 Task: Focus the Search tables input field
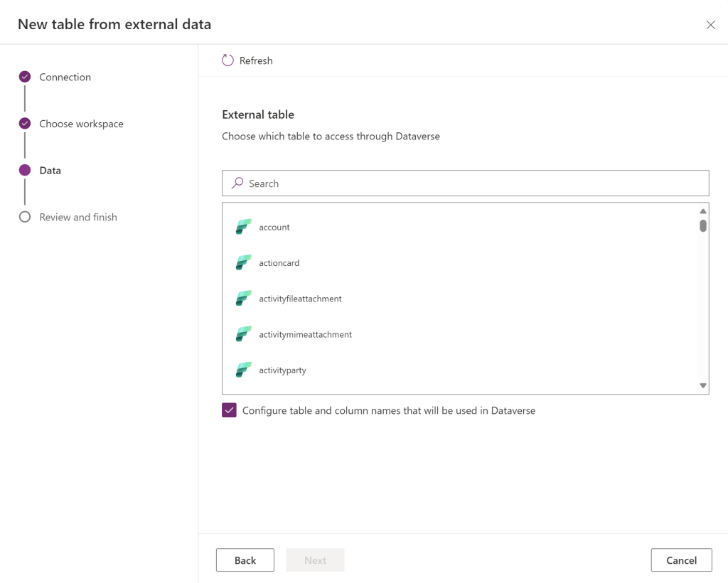(x=469, y=183)
